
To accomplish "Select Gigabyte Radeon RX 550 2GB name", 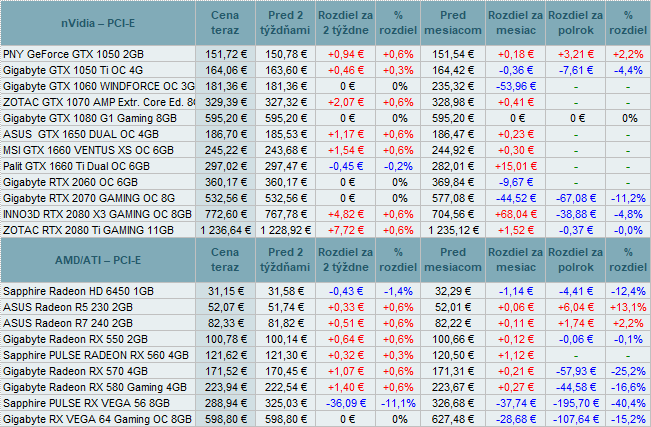I will 76,339.
